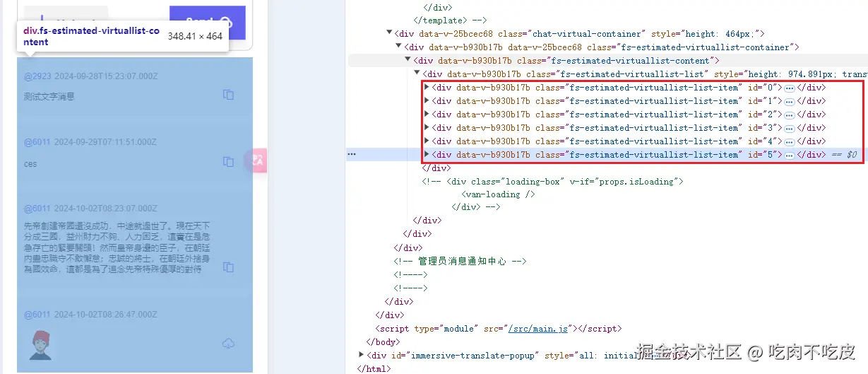Click the copy icon beside the long Chinese paragraph

pos(228,267)
